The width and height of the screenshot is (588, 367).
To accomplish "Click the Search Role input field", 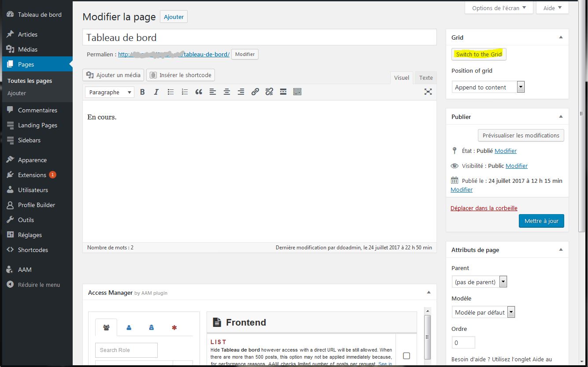I will click(x=126, y=350).
